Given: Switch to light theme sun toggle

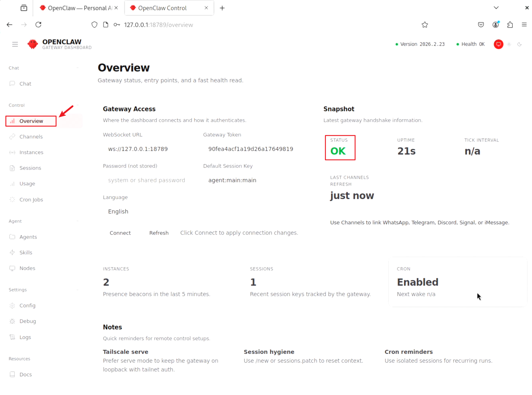Looking at the screenshot, I should click(509, 44).
